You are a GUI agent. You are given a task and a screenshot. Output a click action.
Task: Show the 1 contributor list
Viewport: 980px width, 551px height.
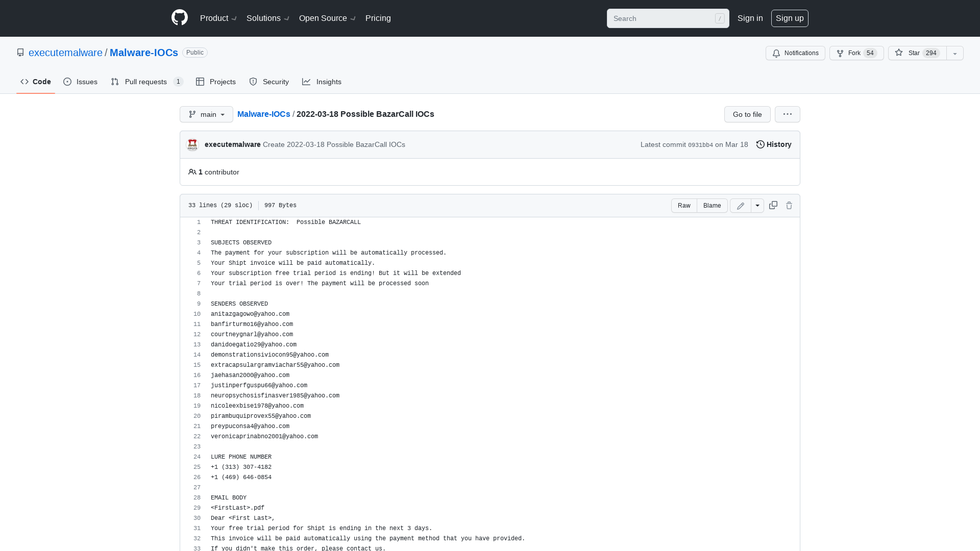[x=214, y=172]
